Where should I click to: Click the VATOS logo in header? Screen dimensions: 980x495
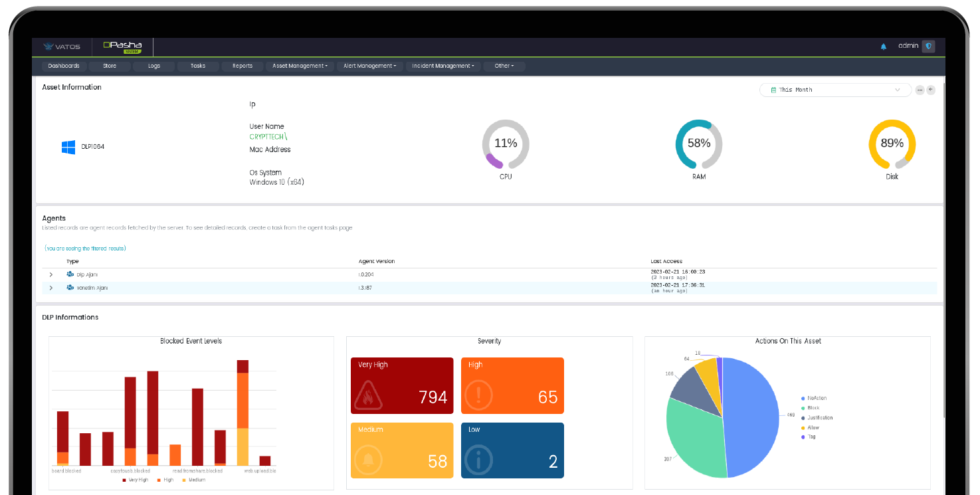[x=62, y=47]
